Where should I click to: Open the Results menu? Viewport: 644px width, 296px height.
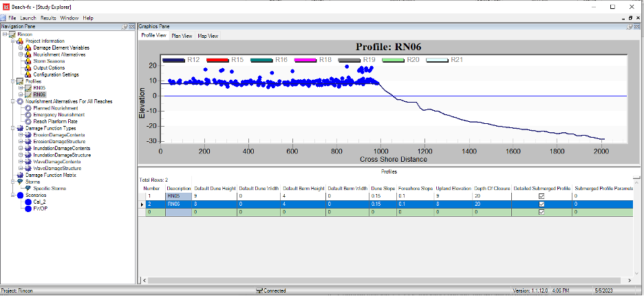click(x=48, y=18)
